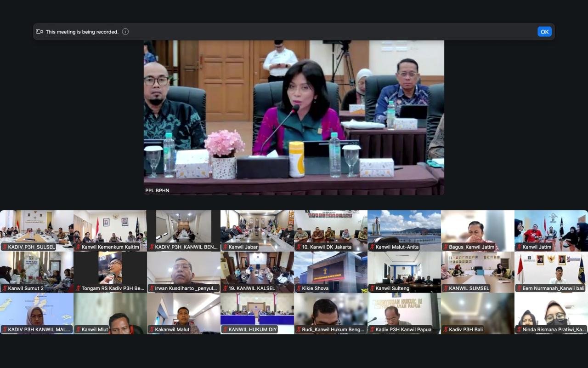Click muted mic icon on Kanwil Jabar tile
This screenshot has width=588, height=368.
pos(225,247)
